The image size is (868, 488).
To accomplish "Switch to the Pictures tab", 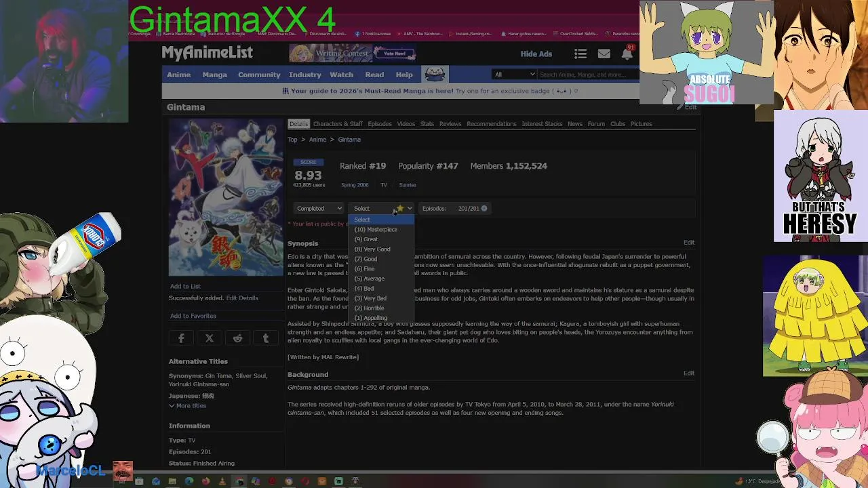I will [642, 124].
